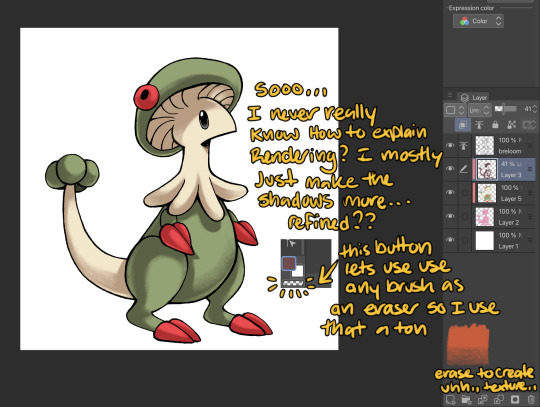Toggle the Lock Layer padlock icon

click(495, 124)
